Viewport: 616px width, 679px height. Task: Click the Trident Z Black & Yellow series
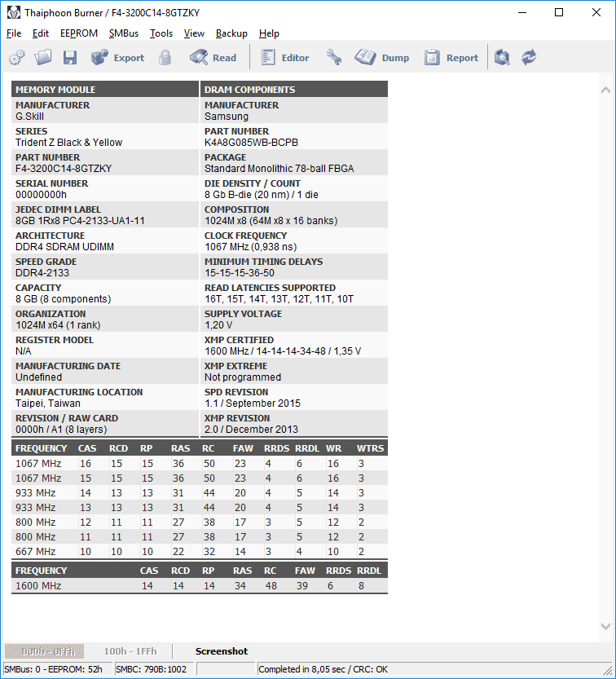[x=68, y=143]
